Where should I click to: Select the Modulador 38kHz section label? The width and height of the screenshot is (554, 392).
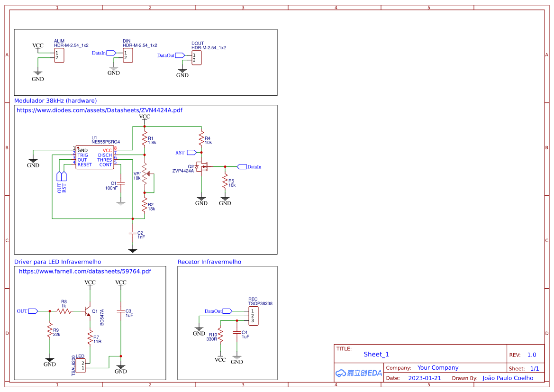(55, 100)
